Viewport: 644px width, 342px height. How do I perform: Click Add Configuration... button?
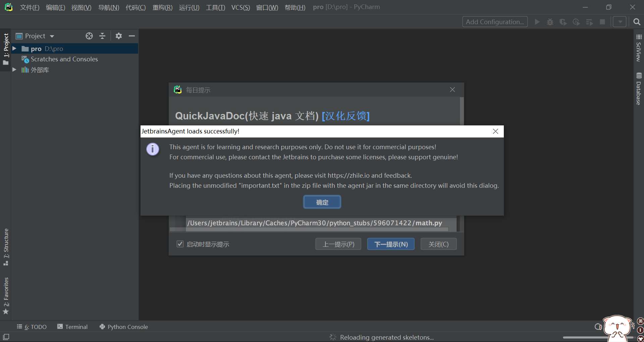495,22
